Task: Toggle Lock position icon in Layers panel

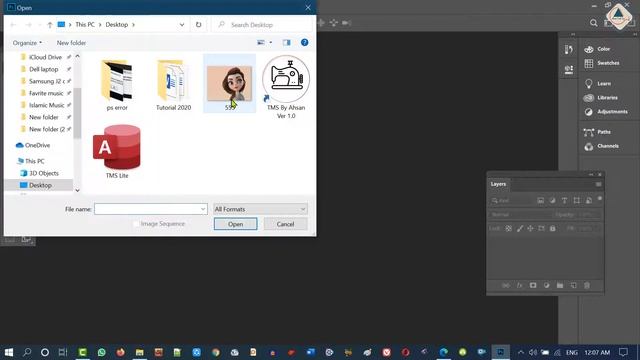Action: [530, 229]
